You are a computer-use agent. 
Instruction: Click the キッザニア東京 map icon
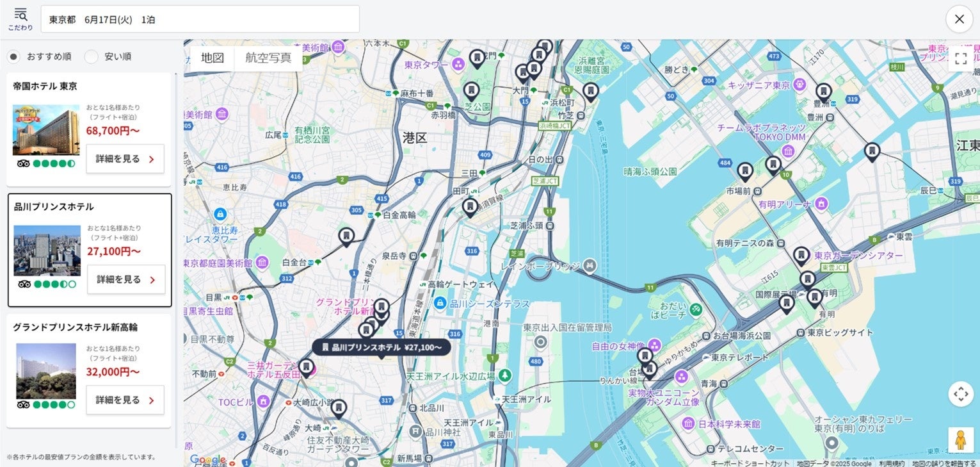click(799, 85)
